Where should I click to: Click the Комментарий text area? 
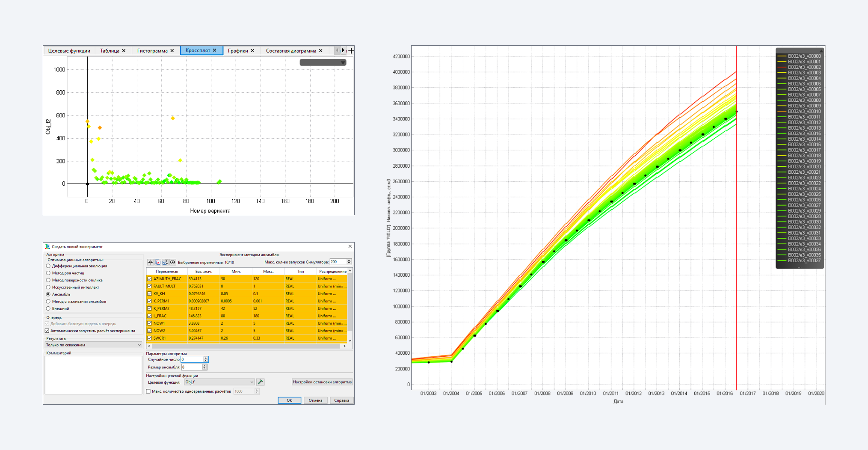pyautogui.click(x=93, y=375)
